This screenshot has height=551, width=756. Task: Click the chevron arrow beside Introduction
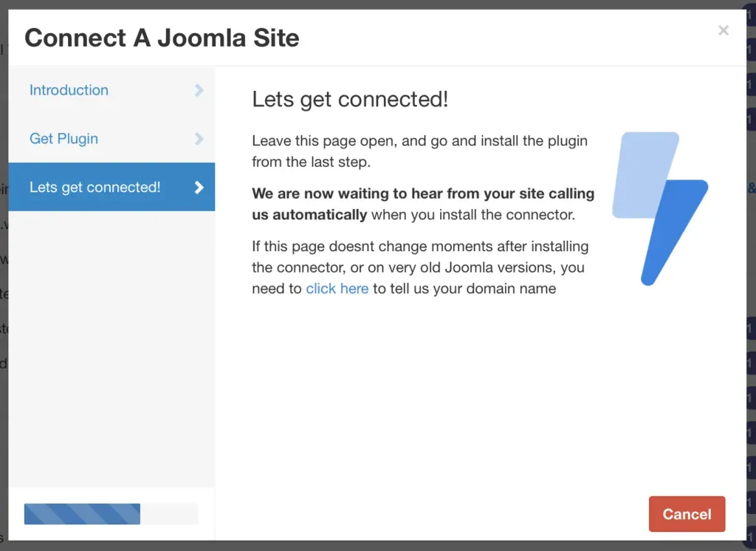point(199,90)
